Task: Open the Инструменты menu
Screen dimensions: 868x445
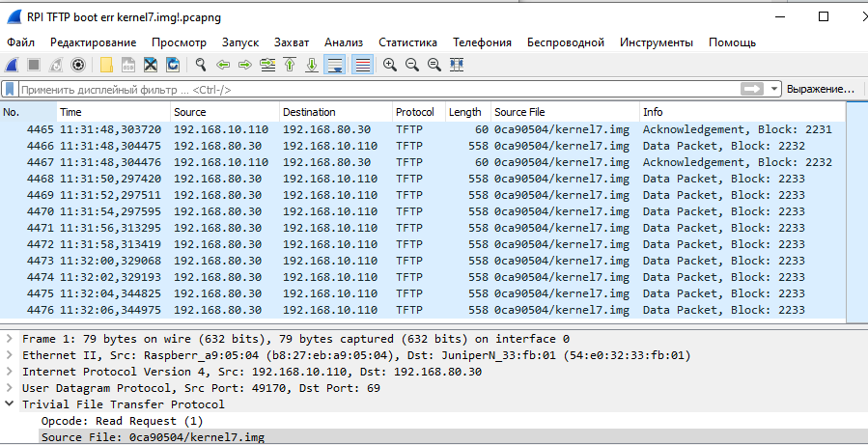Action: [656, 42]
